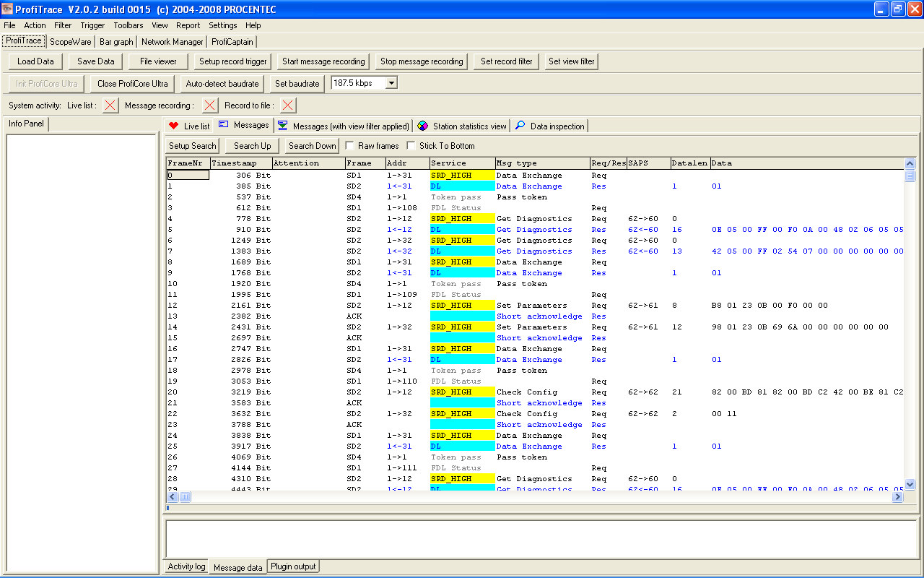Screen dimensions: 924x578
Task: Select the ProfiTrace tab
Action: pyautogui.click(x=24, y=40)
